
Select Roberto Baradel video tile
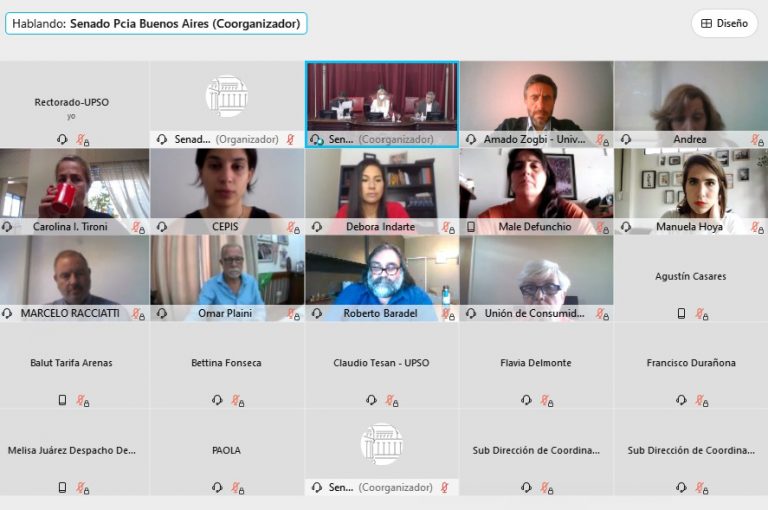(382, 278)
